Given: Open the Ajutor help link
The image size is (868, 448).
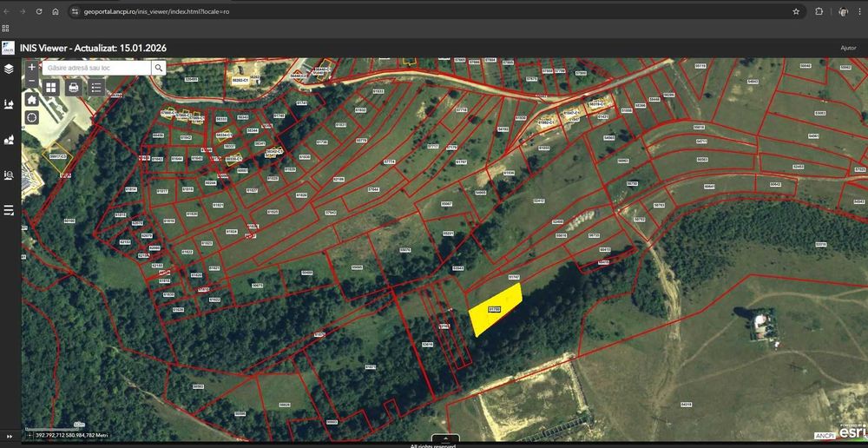Looking at the screenshot, I should point(848,48).
